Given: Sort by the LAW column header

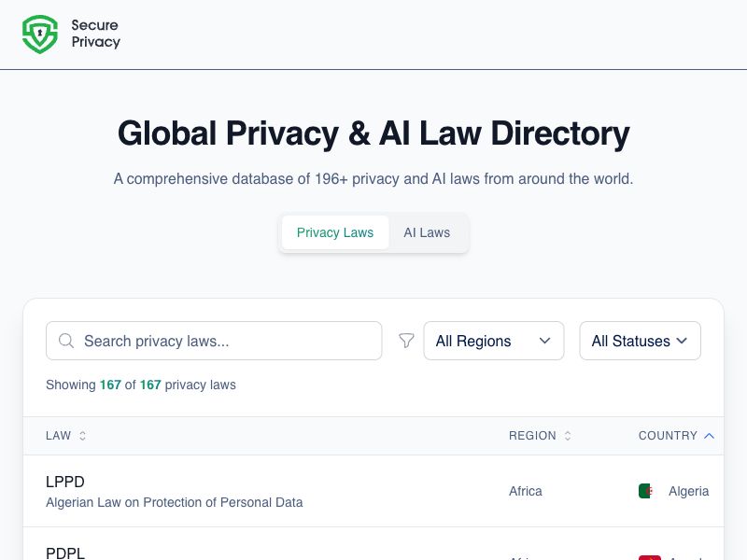Looking at the screenshot, I should point(58,436).
